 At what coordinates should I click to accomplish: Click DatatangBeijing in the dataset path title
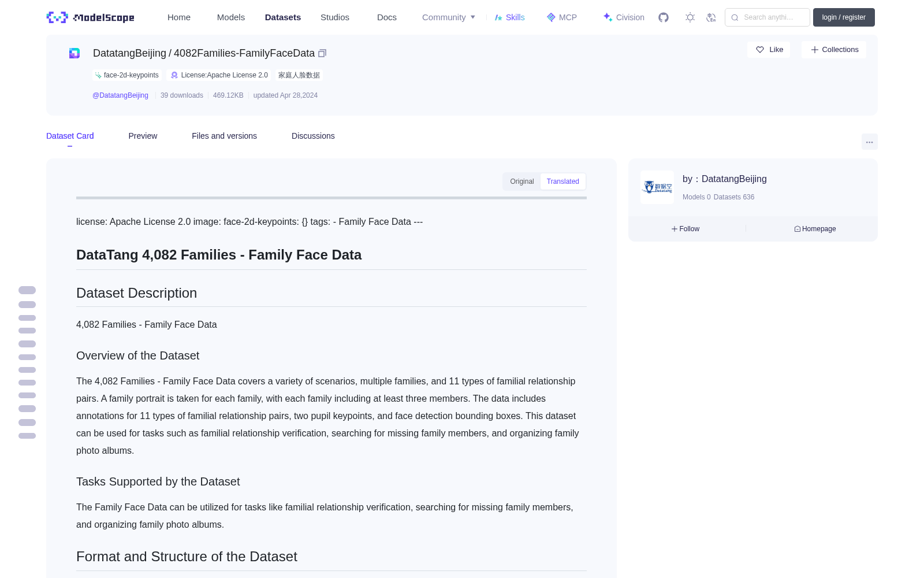[x=129, y=53]
